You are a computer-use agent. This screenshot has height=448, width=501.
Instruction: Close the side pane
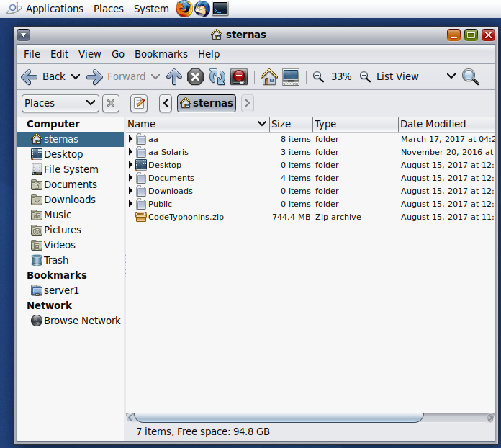[111, 103]
